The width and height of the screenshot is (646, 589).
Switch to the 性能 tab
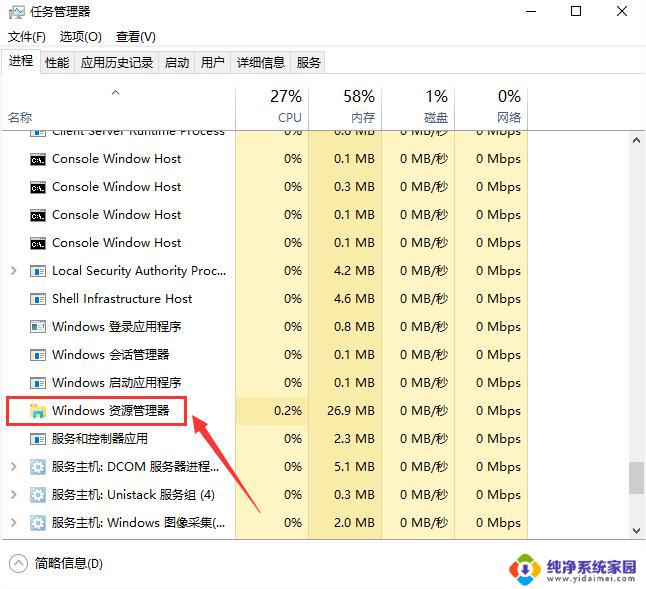57,62
